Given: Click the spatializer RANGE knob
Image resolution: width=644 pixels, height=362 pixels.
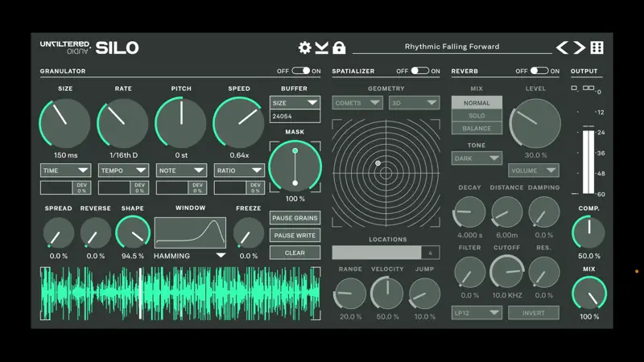Looking at the screenshot, I should click(350, 294).
